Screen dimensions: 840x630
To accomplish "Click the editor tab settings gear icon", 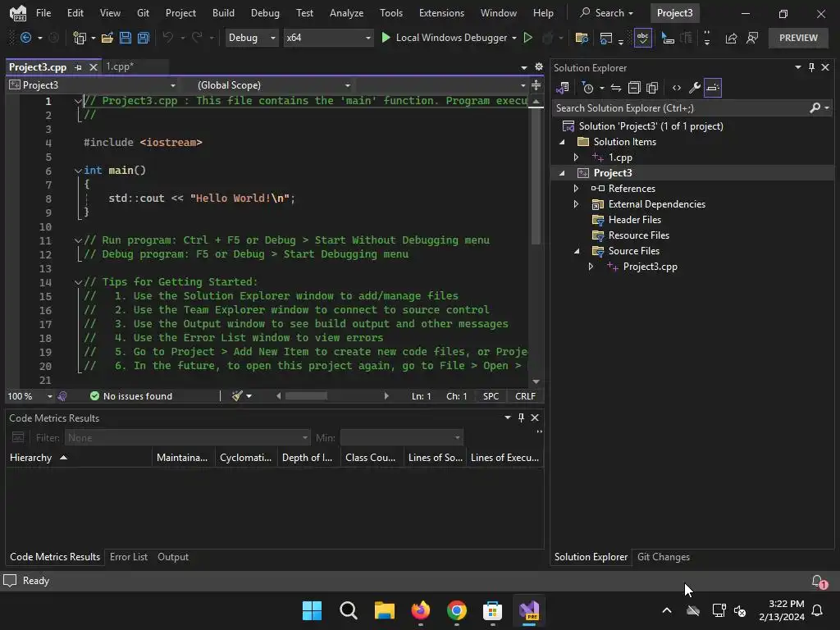I will [539, 67].
